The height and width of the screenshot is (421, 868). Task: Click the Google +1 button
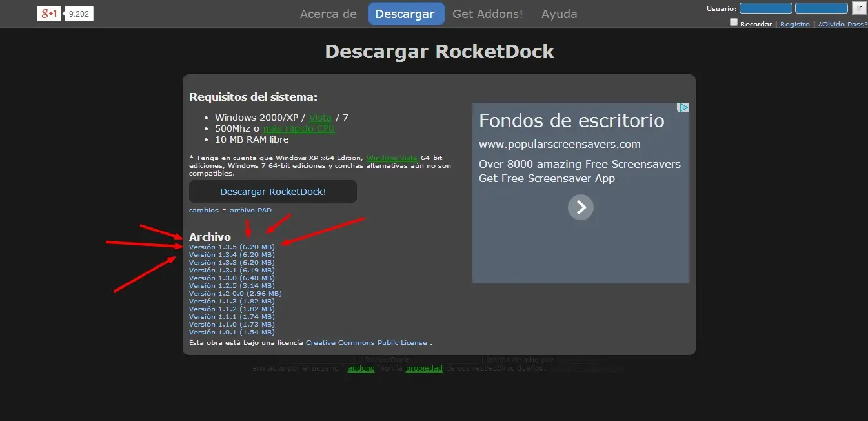pyautogui.click(x=49, y=13)
